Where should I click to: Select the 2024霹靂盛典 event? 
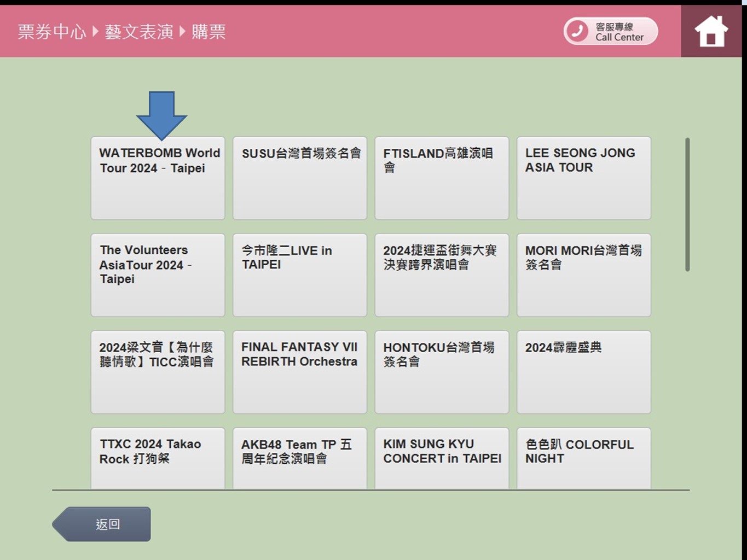click(x=584, y=372)
